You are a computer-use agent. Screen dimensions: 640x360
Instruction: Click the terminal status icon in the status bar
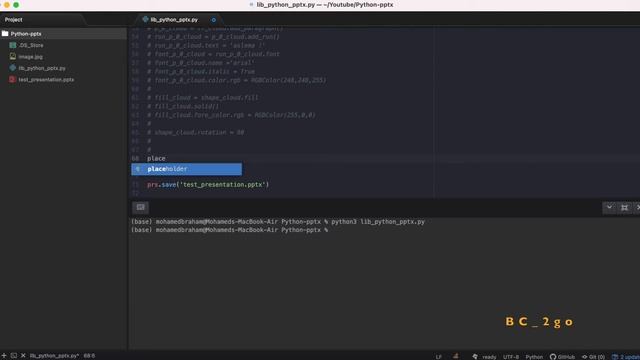point(14,356)
